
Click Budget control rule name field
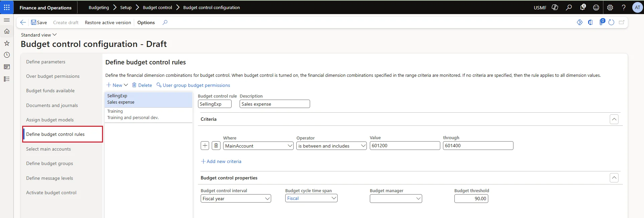215,104
